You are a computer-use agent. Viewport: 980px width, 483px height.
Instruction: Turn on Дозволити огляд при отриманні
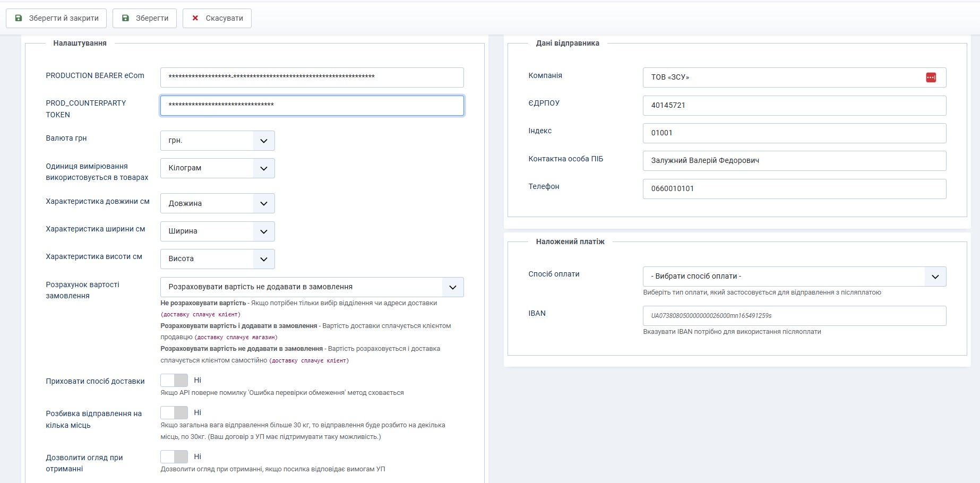coord(174,457)
